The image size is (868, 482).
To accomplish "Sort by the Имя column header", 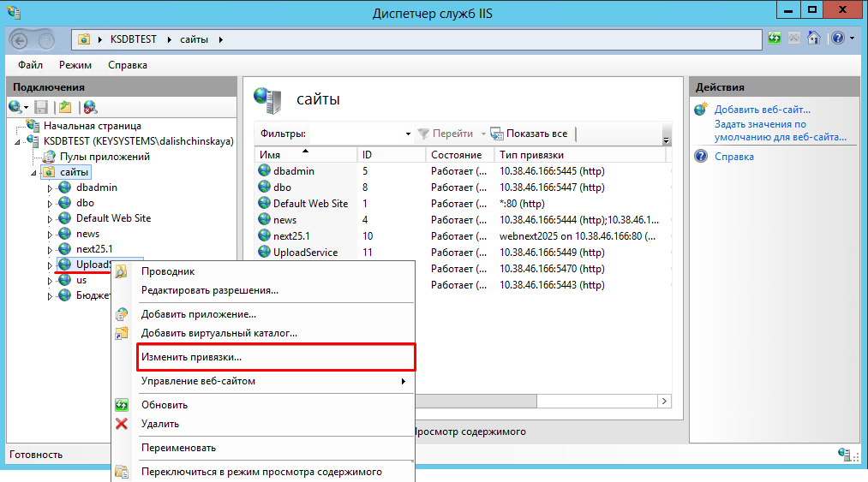I will (x=306, y=155).
